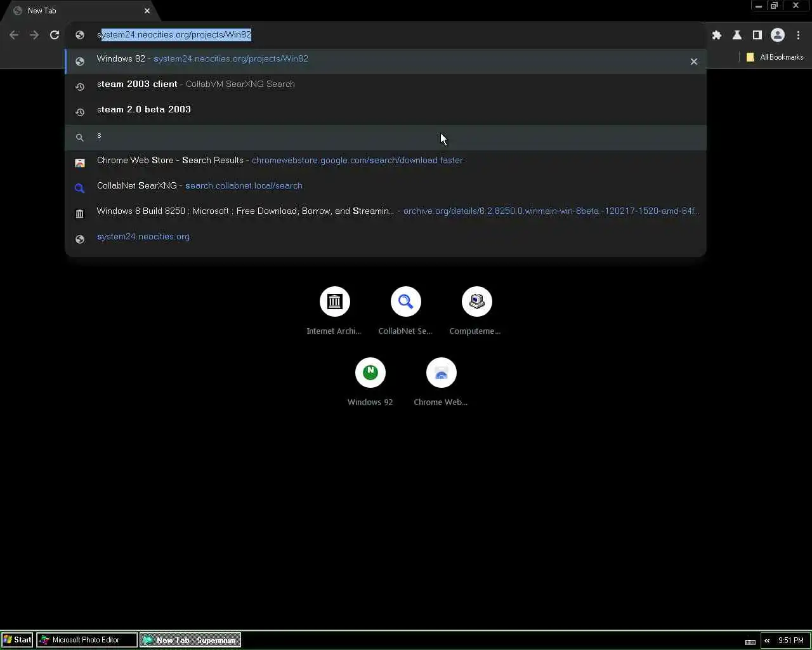Click the 9:51 PM clock
This screenshot has width=812, height=650.
click(790, 640)
